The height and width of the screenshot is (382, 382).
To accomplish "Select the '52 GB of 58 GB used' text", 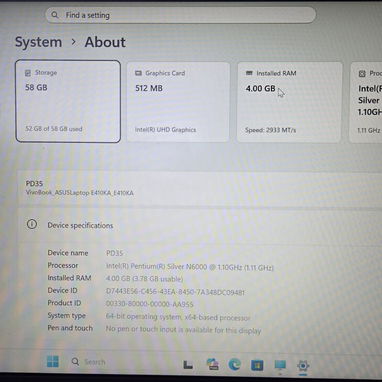I will click(54, 129).
